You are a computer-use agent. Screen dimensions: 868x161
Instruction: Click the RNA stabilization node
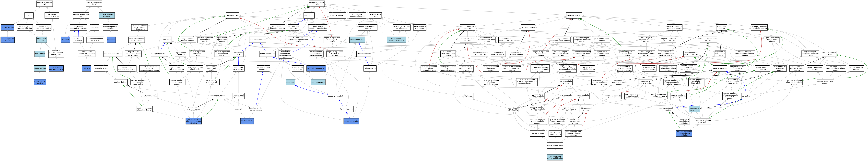coord(537,133)
